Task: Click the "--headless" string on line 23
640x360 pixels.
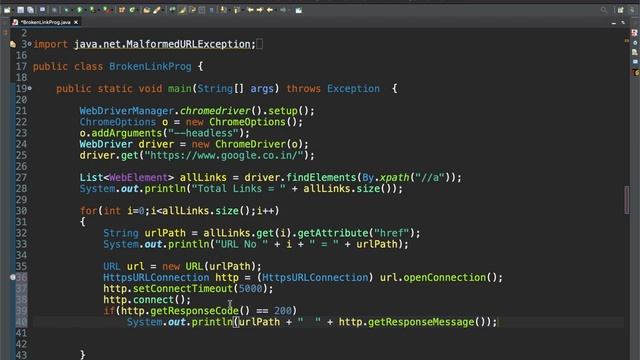Action: [x=203, y=133]
